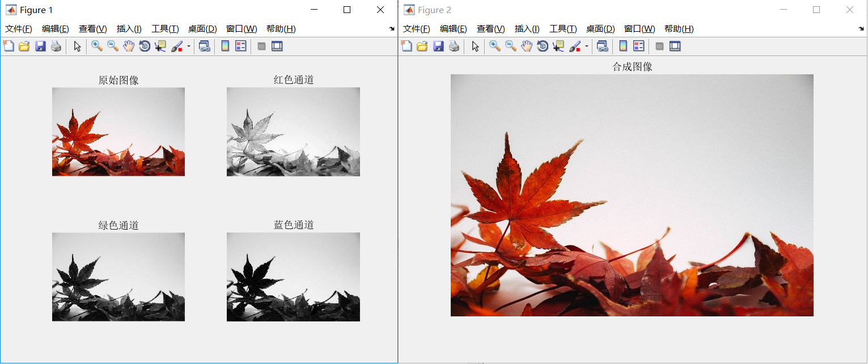Viewport: 868px width, 364px height.
Task: Open 窗口(W) menu in Figure 2
Action: (x=640, y=29)
